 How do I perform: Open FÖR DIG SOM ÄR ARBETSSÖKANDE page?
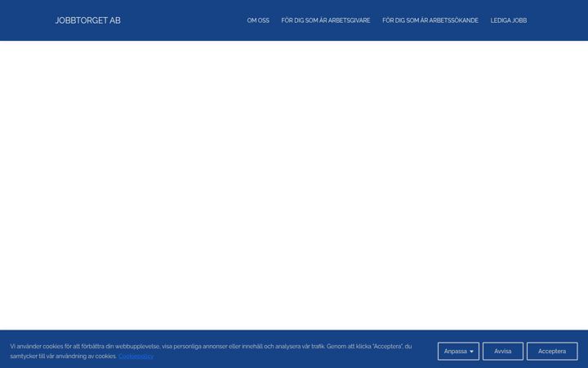[x=430, y=20]
